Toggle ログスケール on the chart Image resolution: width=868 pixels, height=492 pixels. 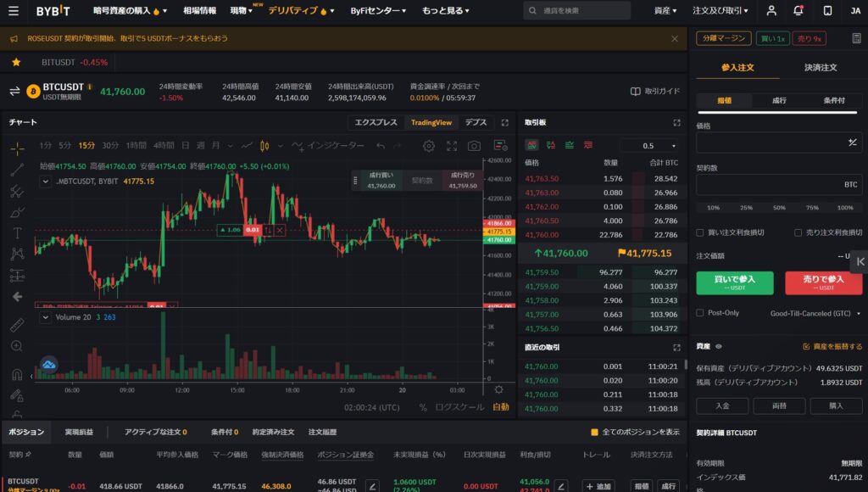point(459,407)
